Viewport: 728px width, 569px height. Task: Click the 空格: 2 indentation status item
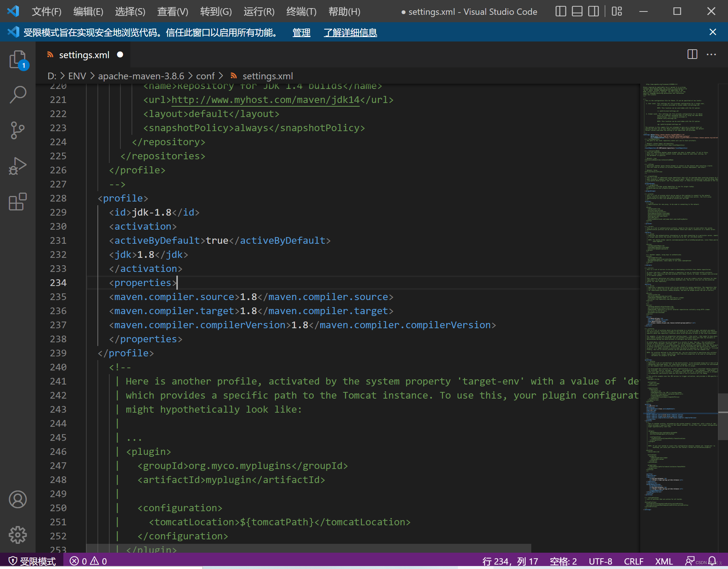coord(563,561)
